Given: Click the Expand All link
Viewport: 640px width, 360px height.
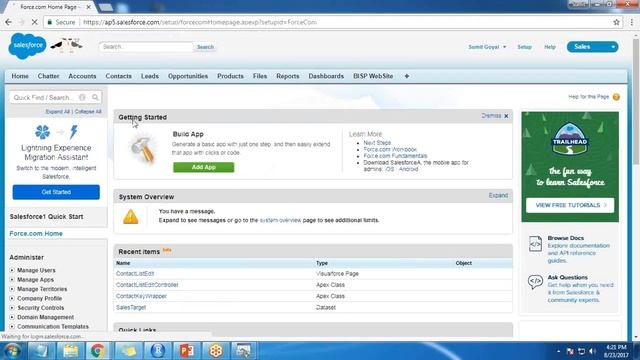Looking at the screenshot, I should (x=58, y=111).
